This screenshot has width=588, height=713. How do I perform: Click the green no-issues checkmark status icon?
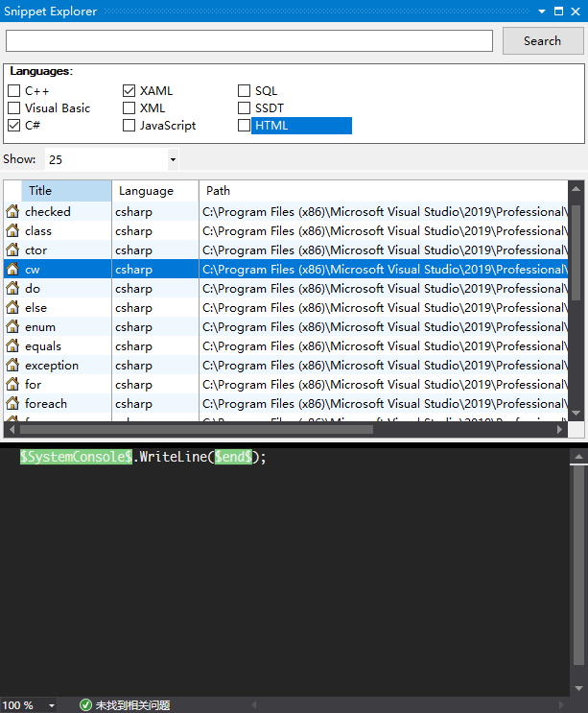click(85, 705)
